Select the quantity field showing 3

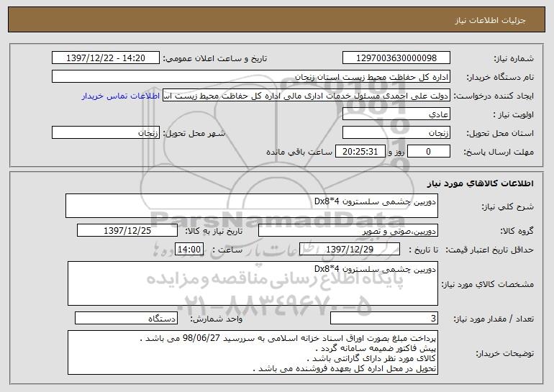[x=384, y=318]
